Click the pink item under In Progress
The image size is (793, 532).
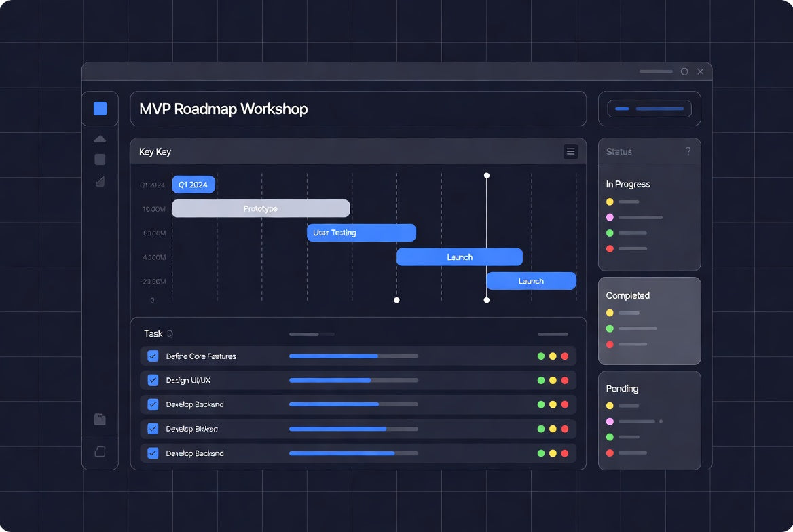[634, 217]
